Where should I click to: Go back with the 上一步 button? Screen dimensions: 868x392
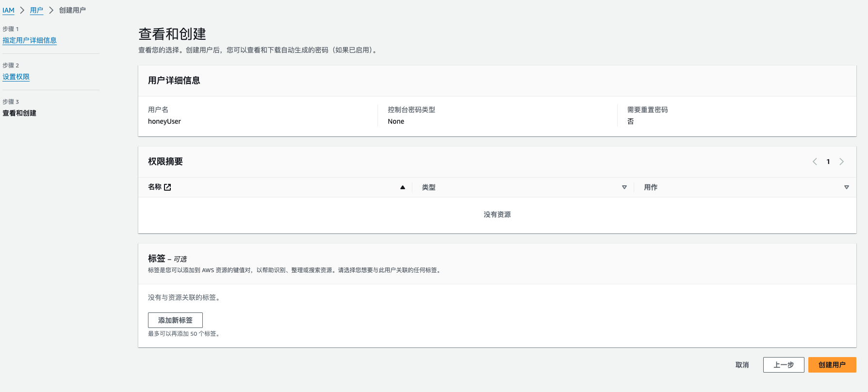pyautogui.click(x=784, y=365)
